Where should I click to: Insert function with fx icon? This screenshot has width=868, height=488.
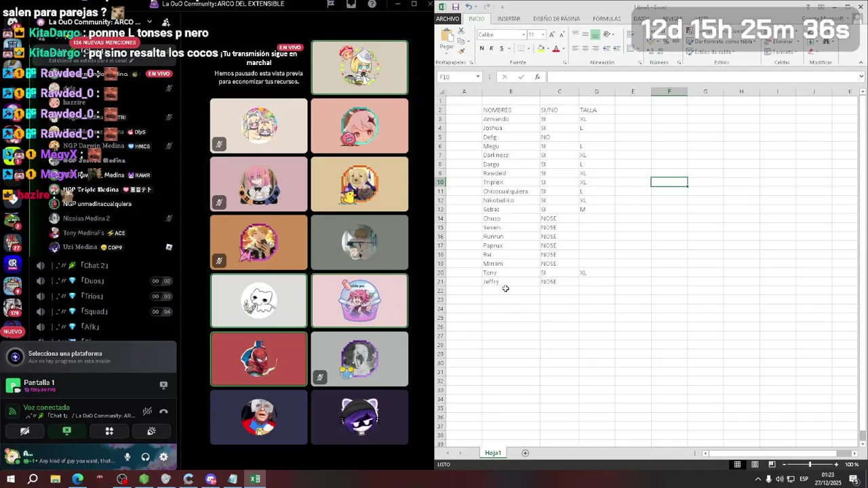pos(537,77)
